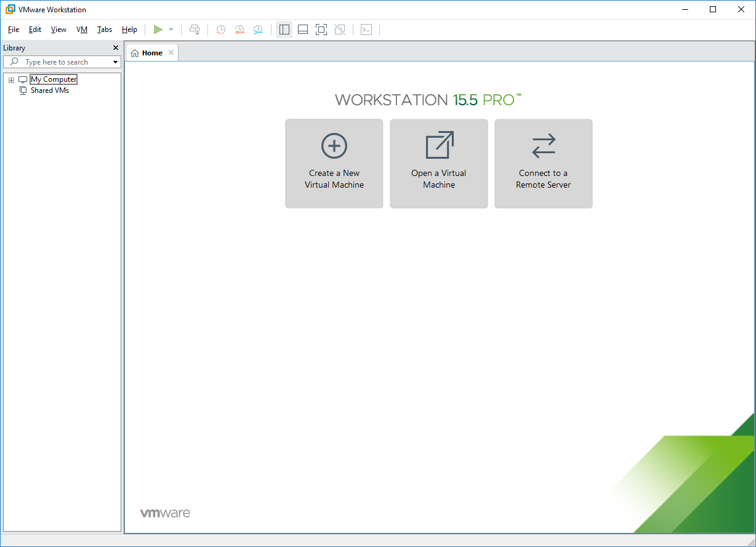Click the My Computer monitor icon
The height and width of the screenshot is (547, 756).
[x=23, y=79]
